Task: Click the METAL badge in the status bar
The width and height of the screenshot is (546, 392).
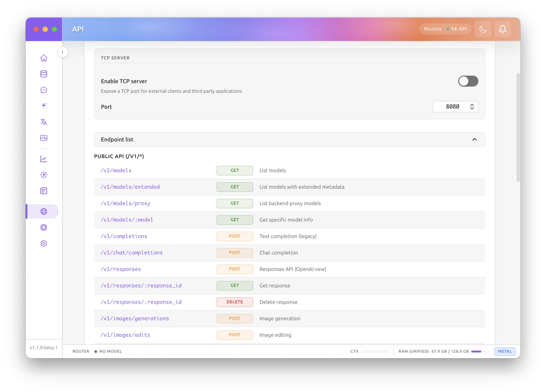Action: (505, 352)
